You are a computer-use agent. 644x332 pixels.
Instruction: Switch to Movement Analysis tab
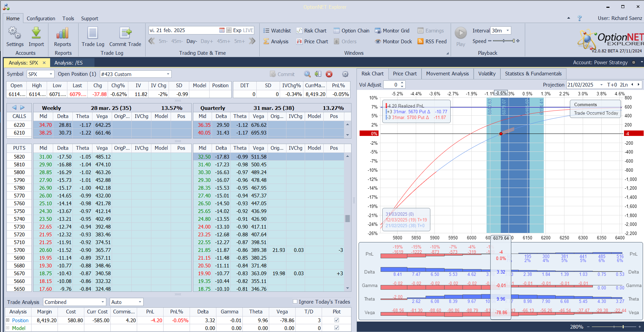click(447, 74)
